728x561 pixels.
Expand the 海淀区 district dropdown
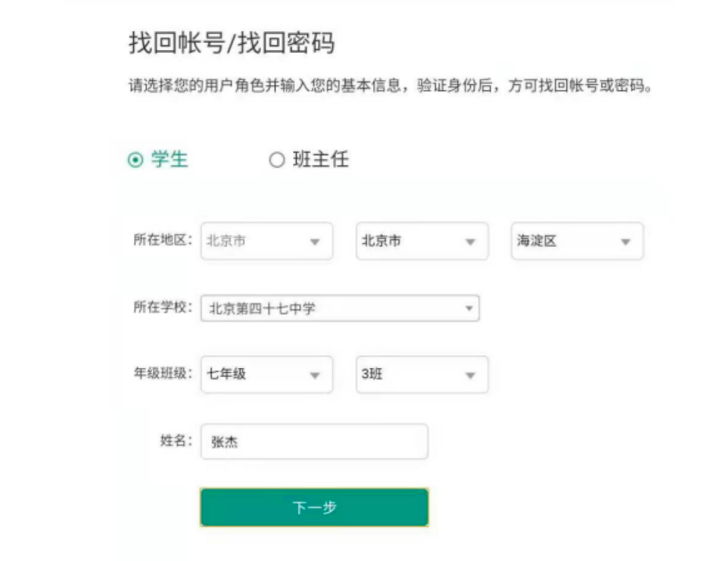pos(577,242)
